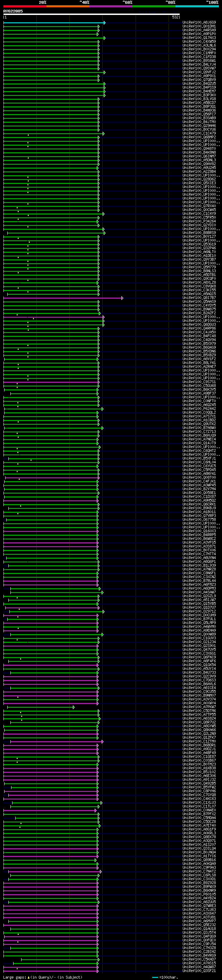This screenshot has width=222, height=980.
Task: Select hit label UniRef100_B4JTM0
Action: tap(199, 122)
